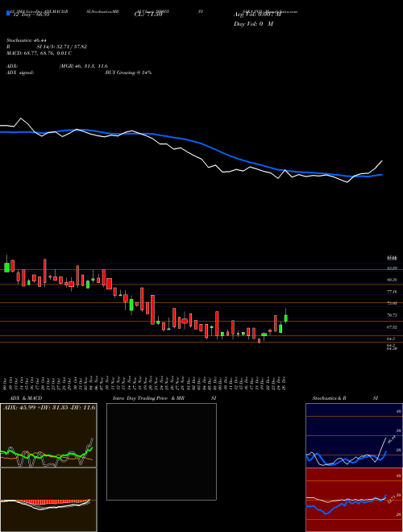Click the 'Avg Vol: 0.007 M' label
The width and height of the screenshot is (403, 532).
[257, 15]
